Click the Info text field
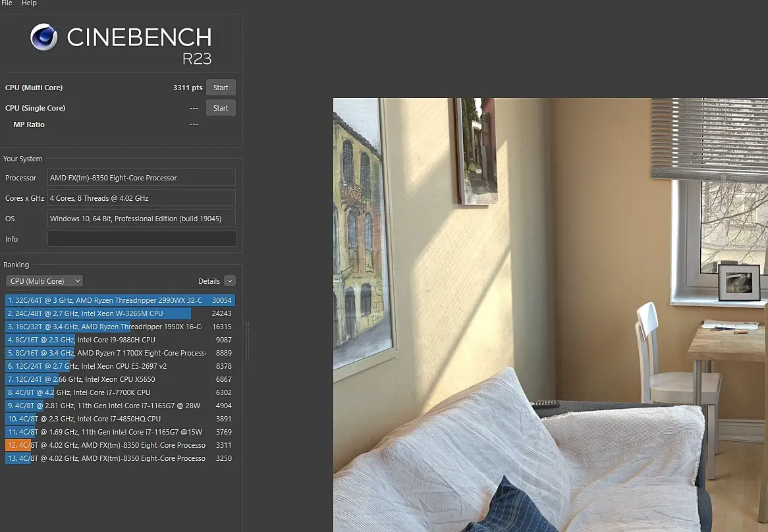Viewport: 768px width, 532px height. (x=142, y=239)
